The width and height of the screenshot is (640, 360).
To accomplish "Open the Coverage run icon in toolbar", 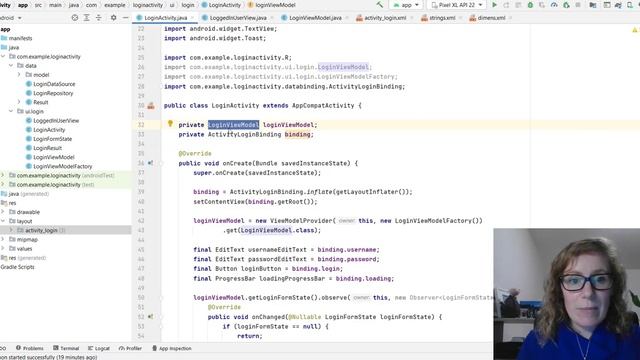I will pyautogui.click(x=542, y=5).
